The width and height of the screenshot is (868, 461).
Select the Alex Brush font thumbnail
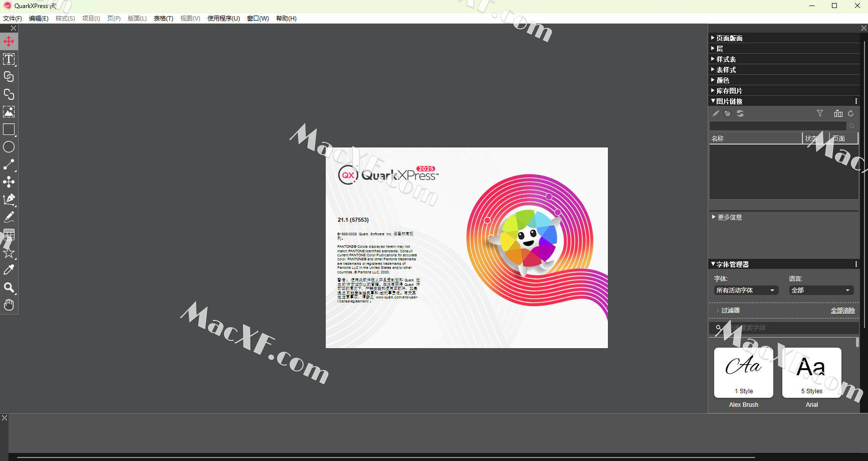tap(744, 373)
